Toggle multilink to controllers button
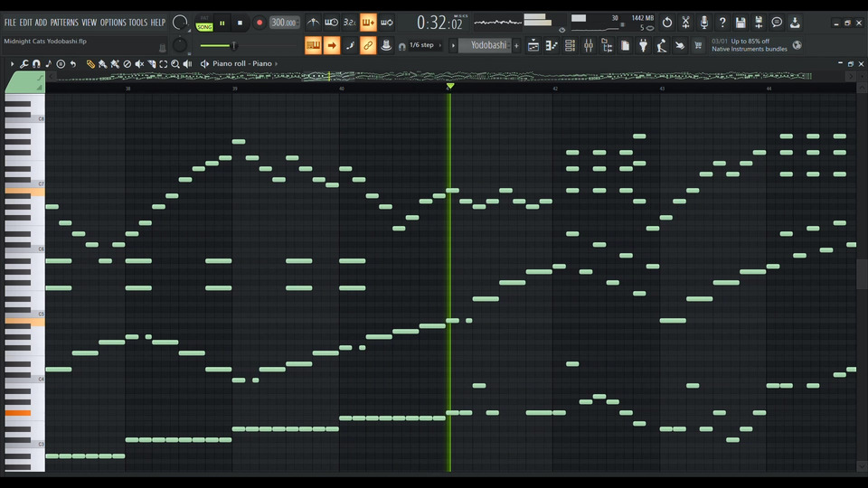The width and height of the screenshot is (868, 488). tap(386, 45)
